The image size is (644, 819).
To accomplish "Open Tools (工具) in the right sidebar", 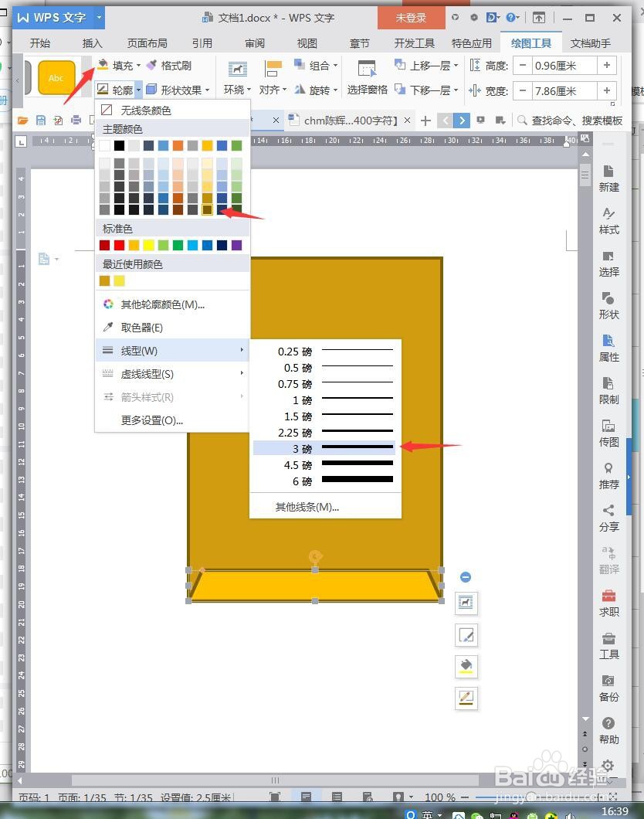I will 608,646.
